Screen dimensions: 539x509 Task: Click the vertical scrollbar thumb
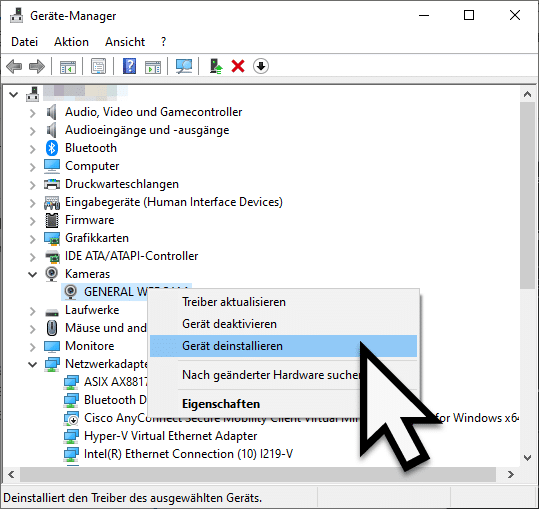click(527, 196)
